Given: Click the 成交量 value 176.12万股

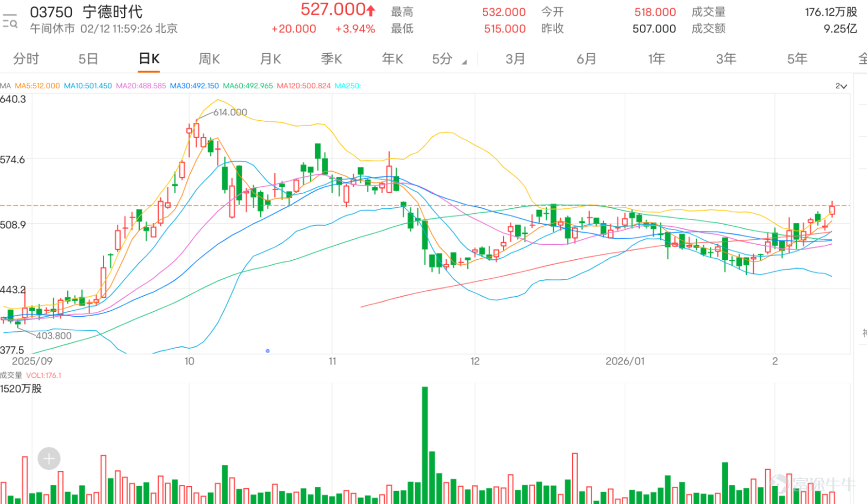Looking at the screenshot, I should 831,12.
